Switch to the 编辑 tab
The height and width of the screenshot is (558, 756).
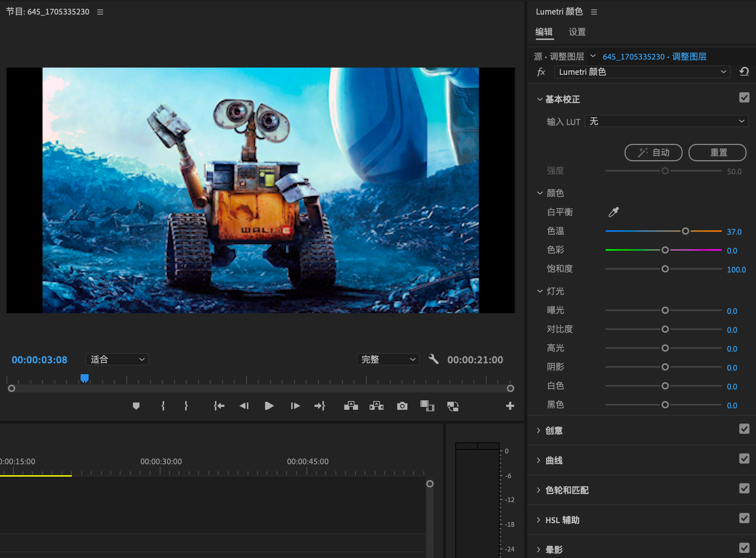(x=544, y=32)
